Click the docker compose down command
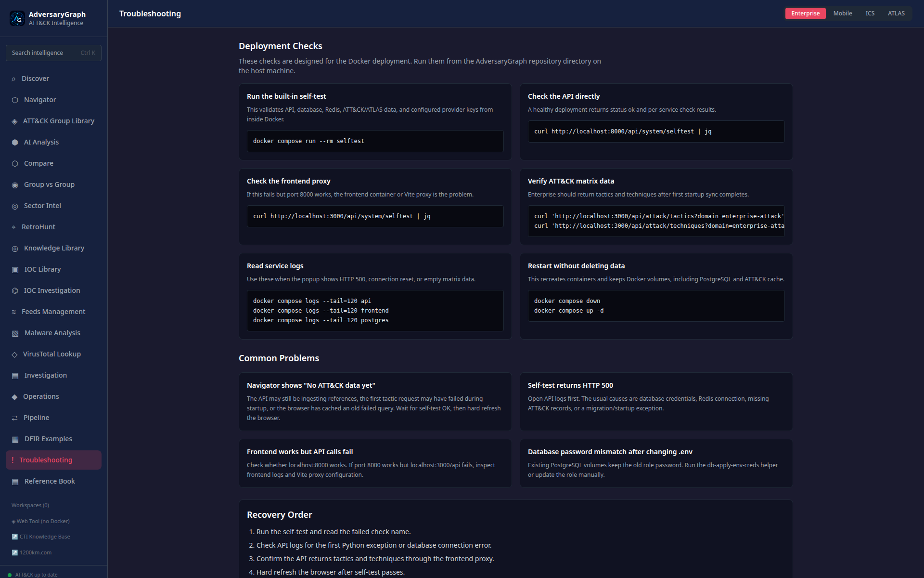Screen dimensions: 924x578 pos(567,301)
